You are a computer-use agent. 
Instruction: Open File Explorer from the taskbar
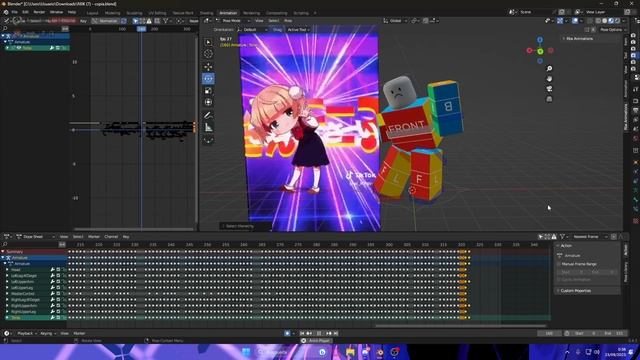tap(350, 352)
